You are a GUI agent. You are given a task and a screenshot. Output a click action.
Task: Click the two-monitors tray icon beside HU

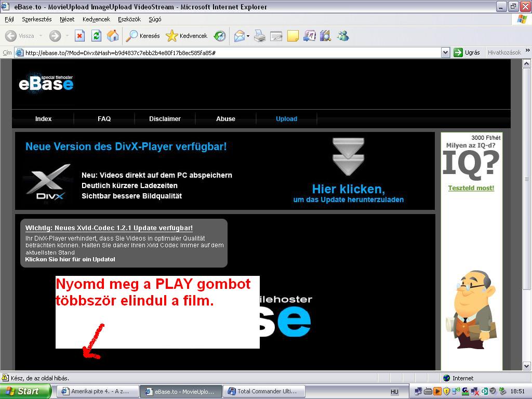[419, 391]
